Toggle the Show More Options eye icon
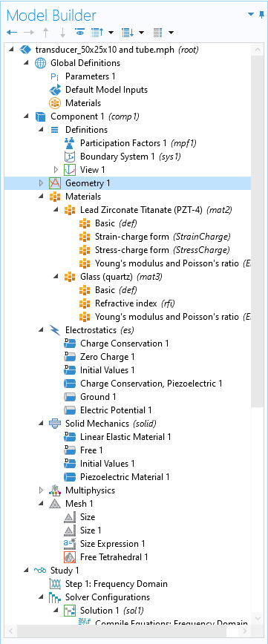268x644 pixels. point(79,32)
